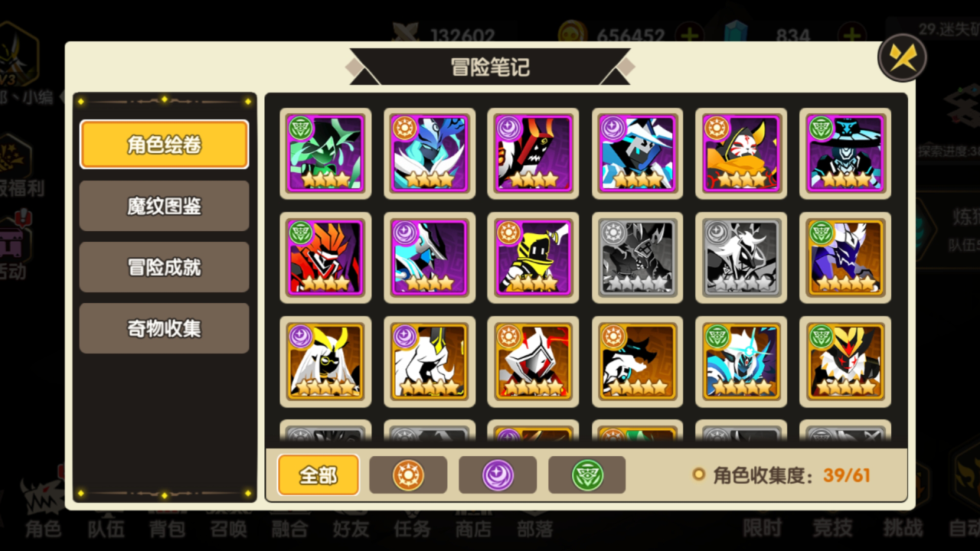980x551 pixels.
Task: Pick the gold-horned white-haired character
Action: (325, 361)
